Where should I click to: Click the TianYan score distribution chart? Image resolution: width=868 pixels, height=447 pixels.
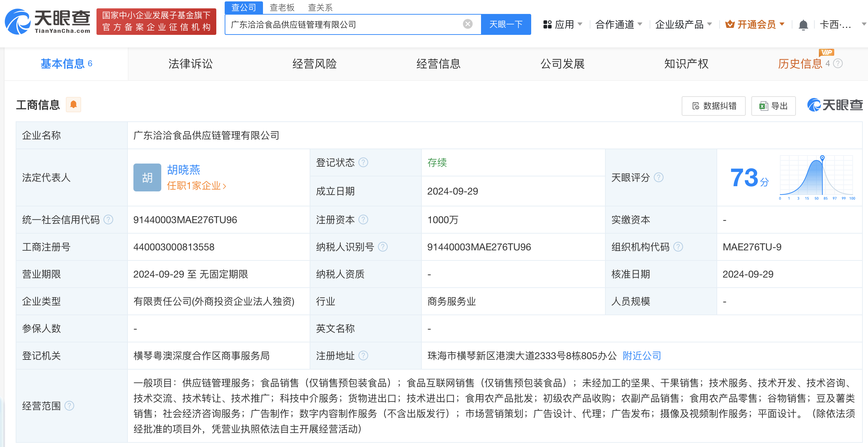pos(817,177)
